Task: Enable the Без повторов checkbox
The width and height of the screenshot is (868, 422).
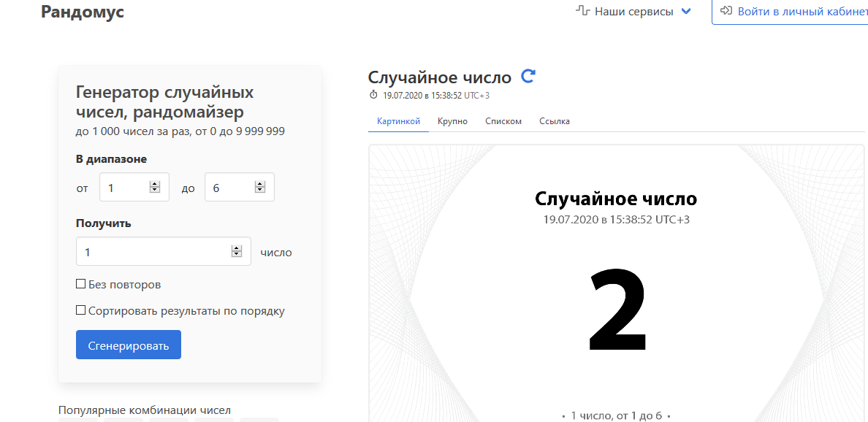Action: [81, 284]
